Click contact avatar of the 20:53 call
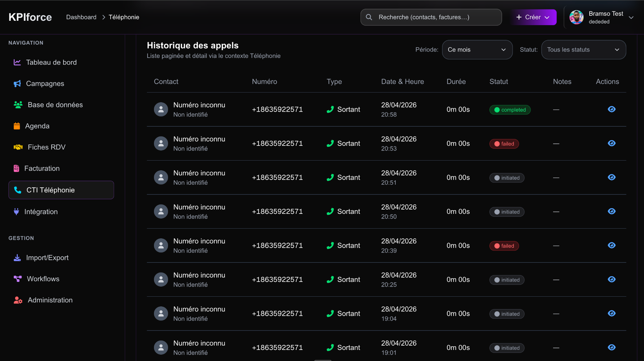The height and width of the screenshot is (361, 644). (161, 143)
